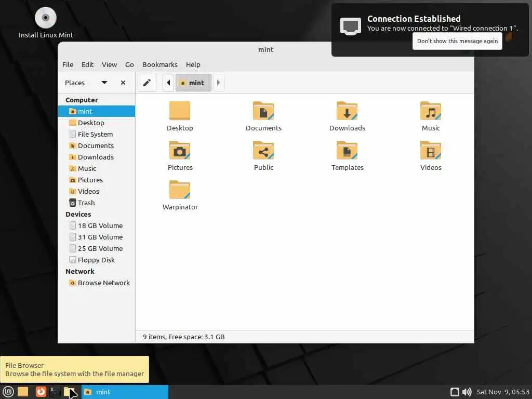This screenshot has width=532, height=399.
Task: Select Pictures in the sidebar
Action: (x=97, y=180)
